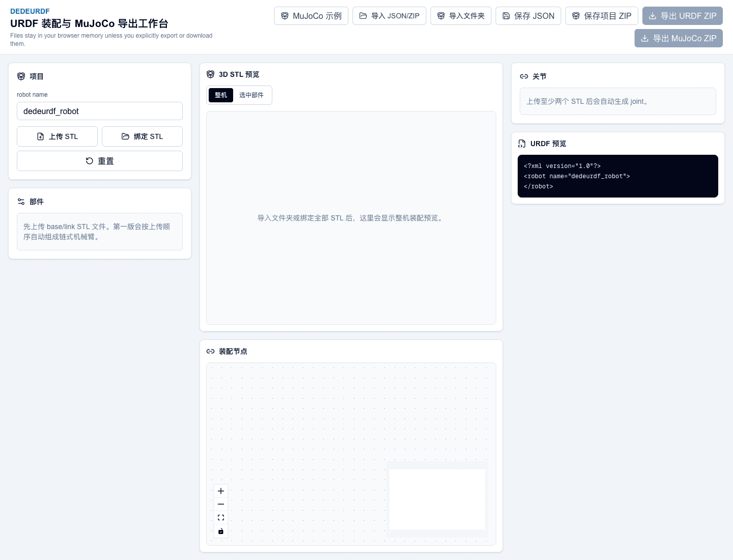The image size is (733, 560).
Task: Click the 装配节点 link icon
Action: pos(210,351)
